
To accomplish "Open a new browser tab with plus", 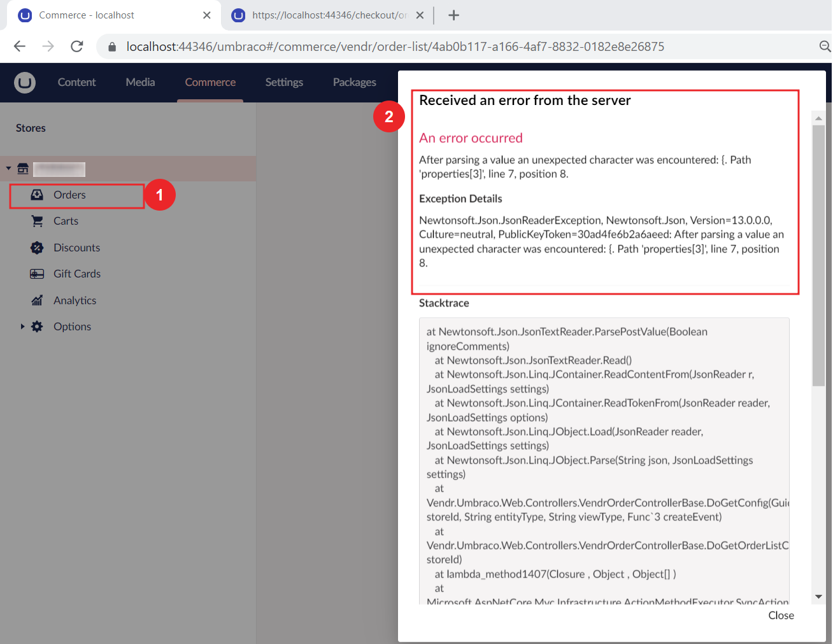I will pos(453,15).
